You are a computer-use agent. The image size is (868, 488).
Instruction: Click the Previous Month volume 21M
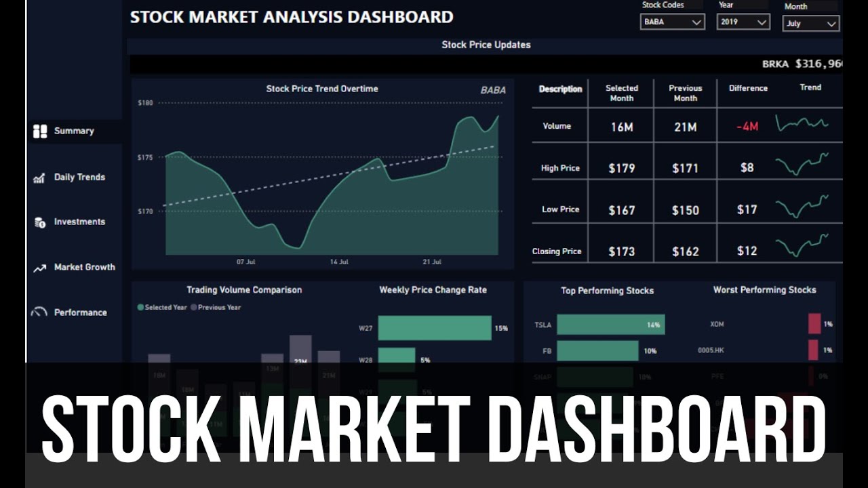(x=686, y=126)
